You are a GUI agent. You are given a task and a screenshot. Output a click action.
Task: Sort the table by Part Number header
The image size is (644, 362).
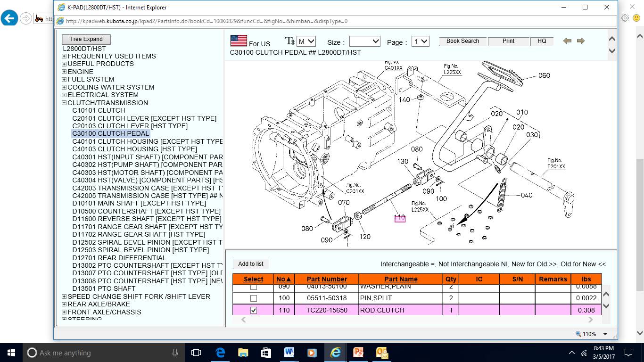coord(327,279)
